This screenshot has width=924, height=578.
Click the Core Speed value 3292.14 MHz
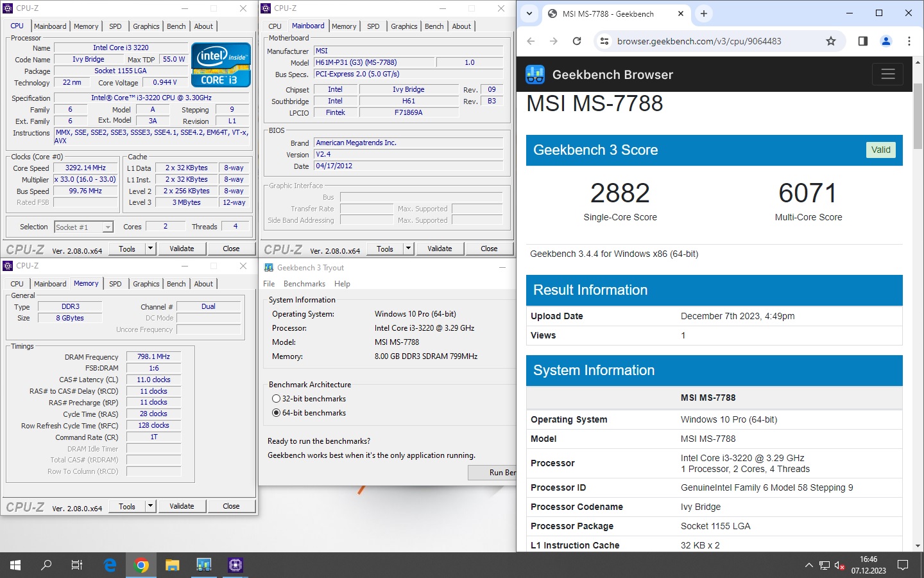[85, 168]
